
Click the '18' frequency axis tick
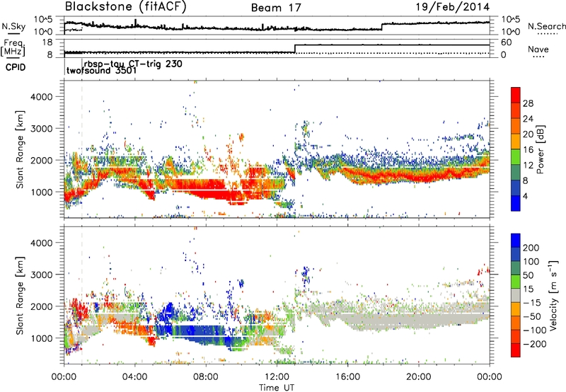46,42
